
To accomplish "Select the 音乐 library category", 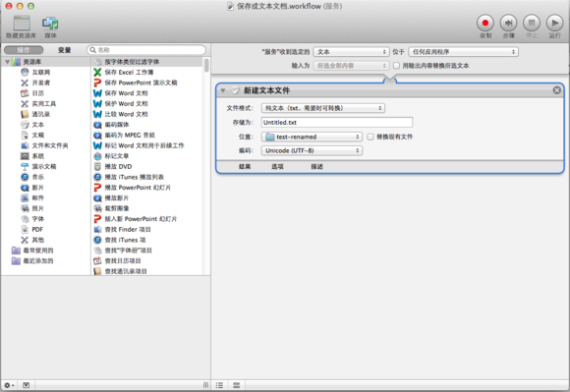I will tap(32, 177).
